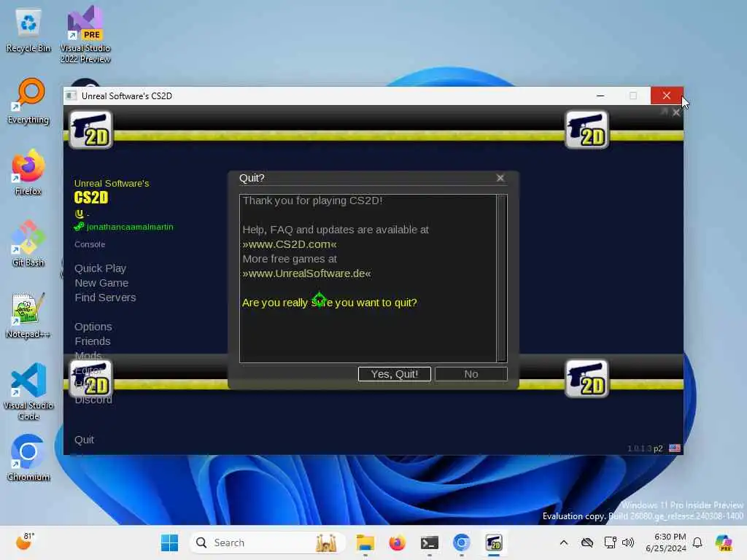
Task: Minimize the CS2D window
Action: tap(600, 96)
